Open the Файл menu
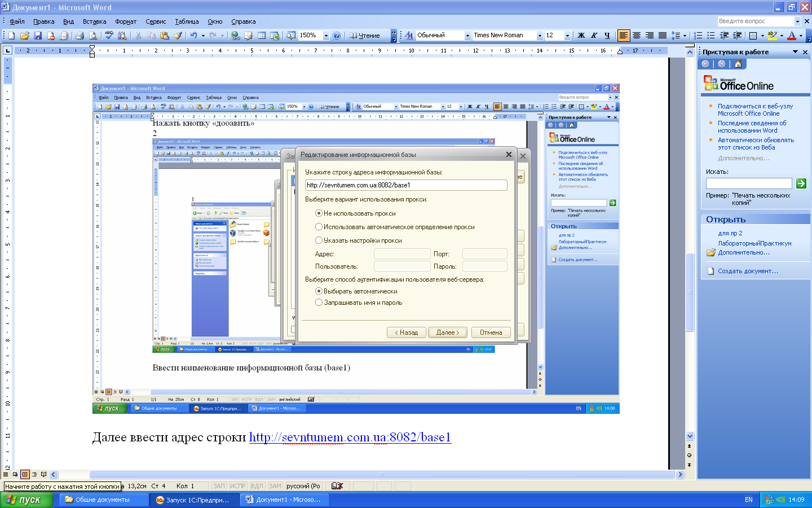 click(17, 21)
